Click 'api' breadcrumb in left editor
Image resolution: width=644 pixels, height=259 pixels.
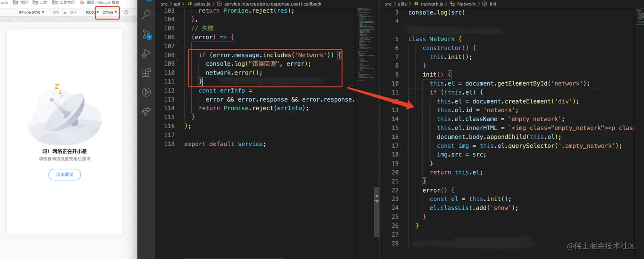177,4
